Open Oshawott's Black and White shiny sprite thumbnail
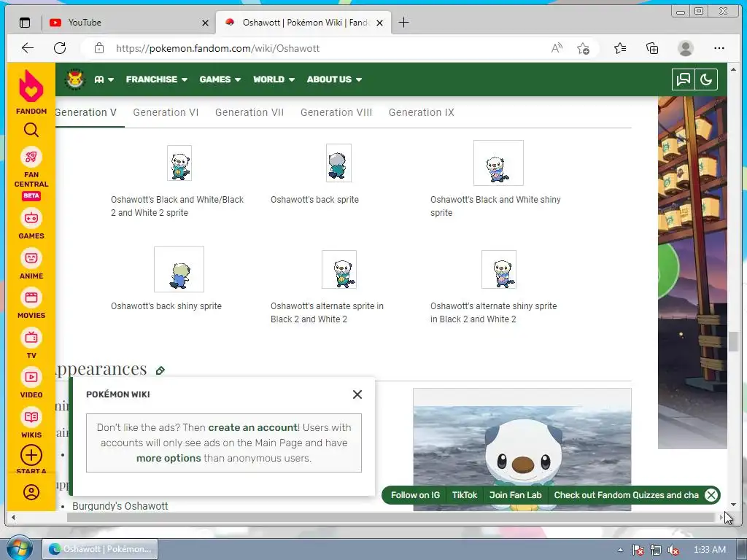747x560 pixels. [498, 163]
